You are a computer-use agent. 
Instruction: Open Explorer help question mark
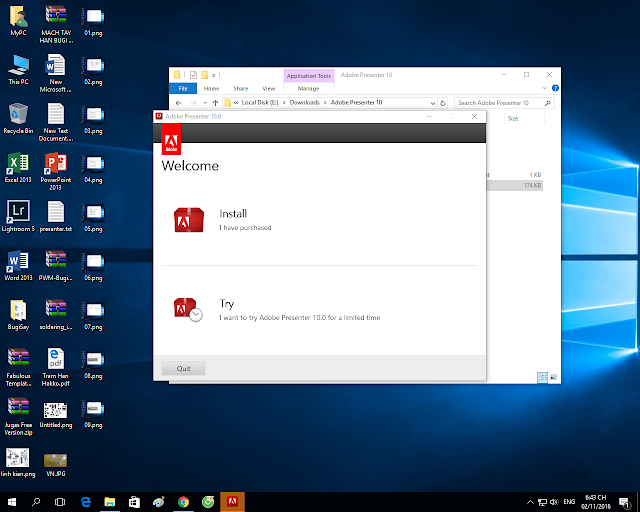pyautogui.click(x=555, y=88)
